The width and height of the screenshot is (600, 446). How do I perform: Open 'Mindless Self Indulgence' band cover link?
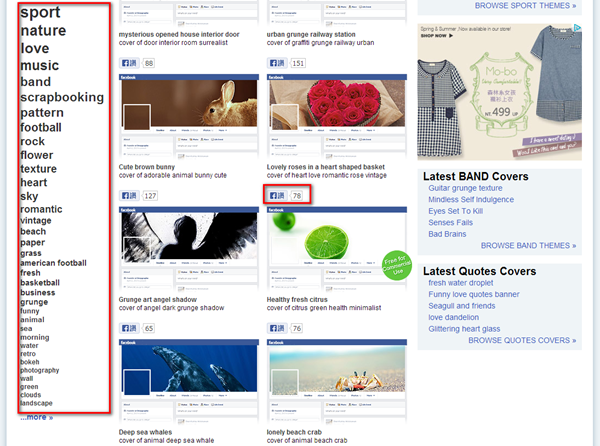471,200
